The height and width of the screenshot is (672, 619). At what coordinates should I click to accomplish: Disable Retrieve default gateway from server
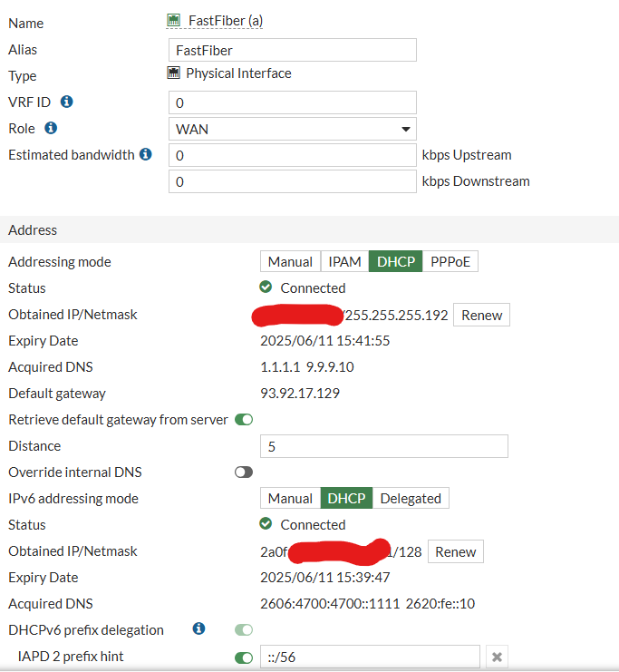[x=244, y=420]
